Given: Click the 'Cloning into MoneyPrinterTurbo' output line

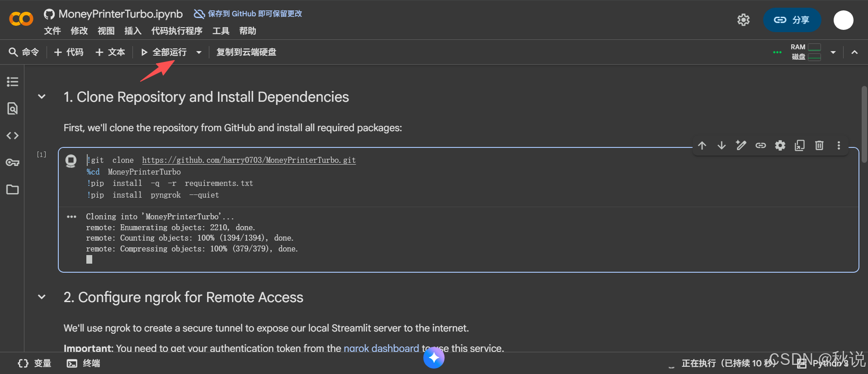Looking at the screenshot, I should pos(160,217).
